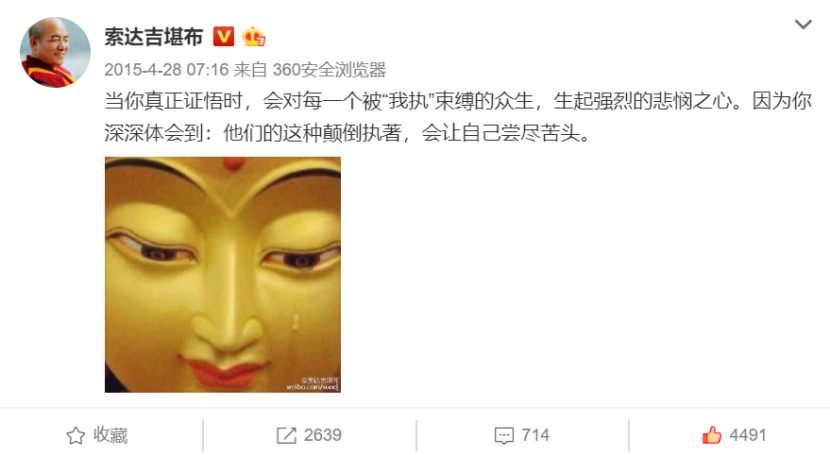Image resolution: width=830 pixels, height=455 pixels.
Task: Open the 索达吉堪布 username link
Action: [154, 37]
